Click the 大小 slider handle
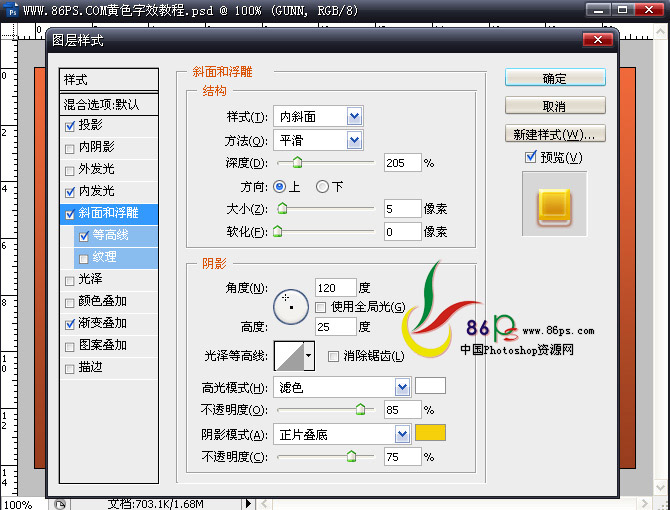The width and height of the screenshot is (670, 510). pos(282,208)
